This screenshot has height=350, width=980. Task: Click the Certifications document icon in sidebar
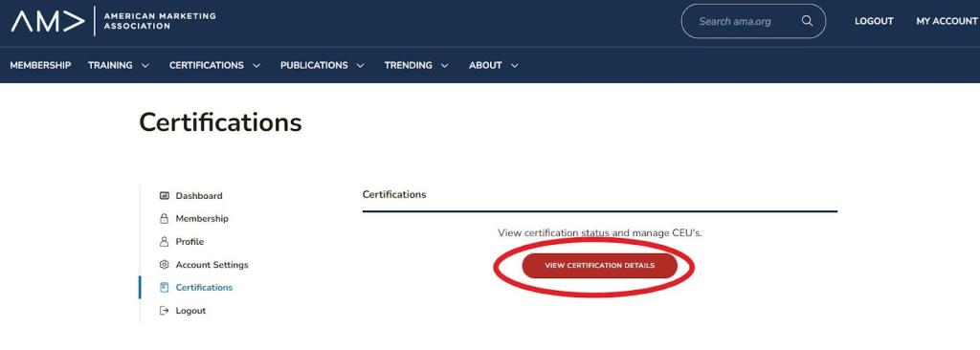165,288
